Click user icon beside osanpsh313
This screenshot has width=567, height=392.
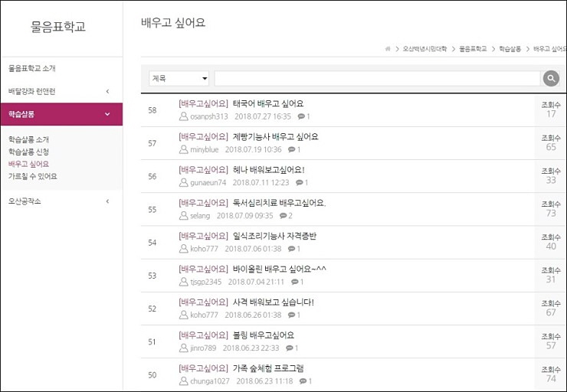click(x=183, y=116)
